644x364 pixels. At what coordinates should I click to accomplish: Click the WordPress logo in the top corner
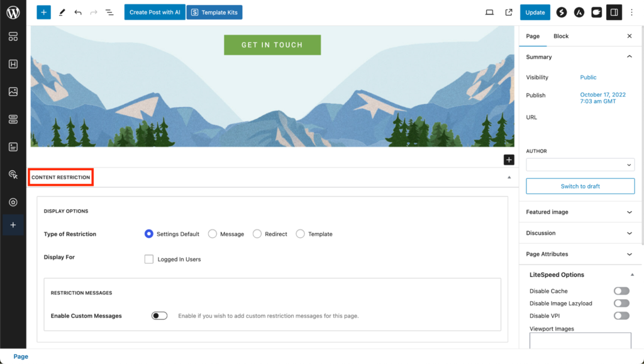click(x=13, y=12)
